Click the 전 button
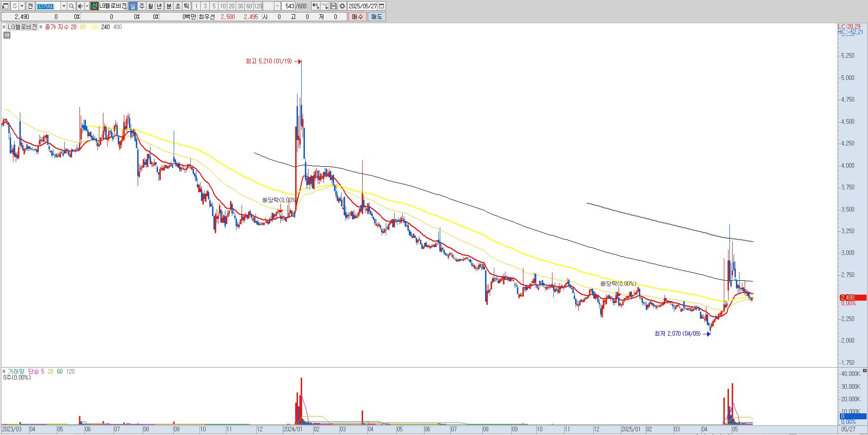Viewport: 868px width, 435px height. [x=30, y=6]
